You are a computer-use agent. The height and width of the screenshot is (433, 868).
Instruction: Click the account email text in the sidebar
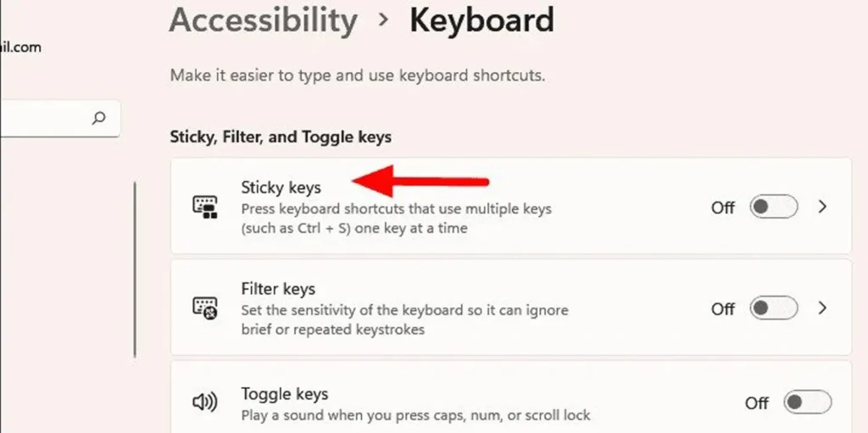pos(21,47)
